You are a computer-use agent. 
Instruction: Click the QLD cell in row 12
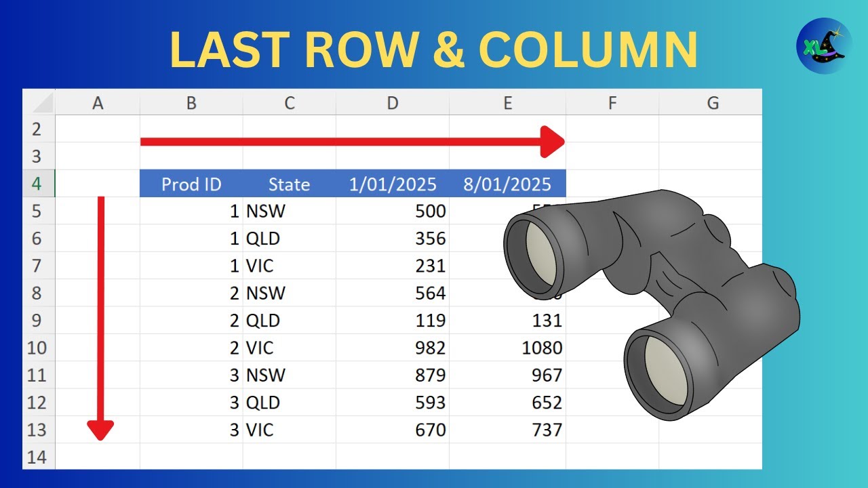pos(290,403)
